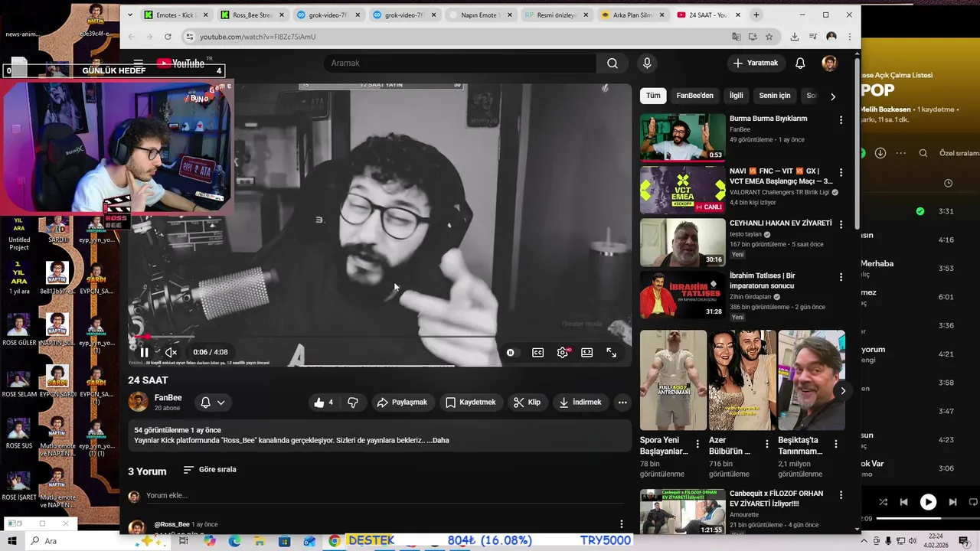Open Chrome downloads icon
This screenshot has width=980, height=551.
(x=795, y=37)
